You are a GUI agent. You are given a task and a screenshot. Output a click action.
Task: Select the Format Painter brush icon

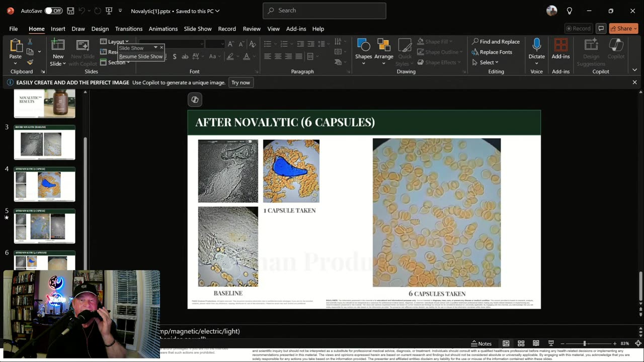pyautogui.click(x=30, y=62)
